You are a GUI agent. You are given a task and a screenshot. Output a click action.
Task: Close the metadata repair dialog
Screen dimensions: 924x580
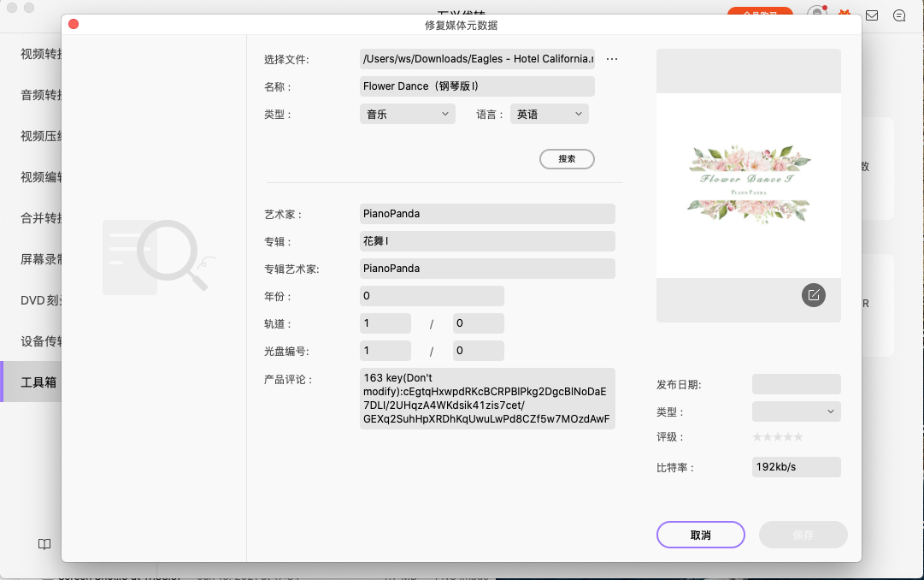click(x=74, y=24)
